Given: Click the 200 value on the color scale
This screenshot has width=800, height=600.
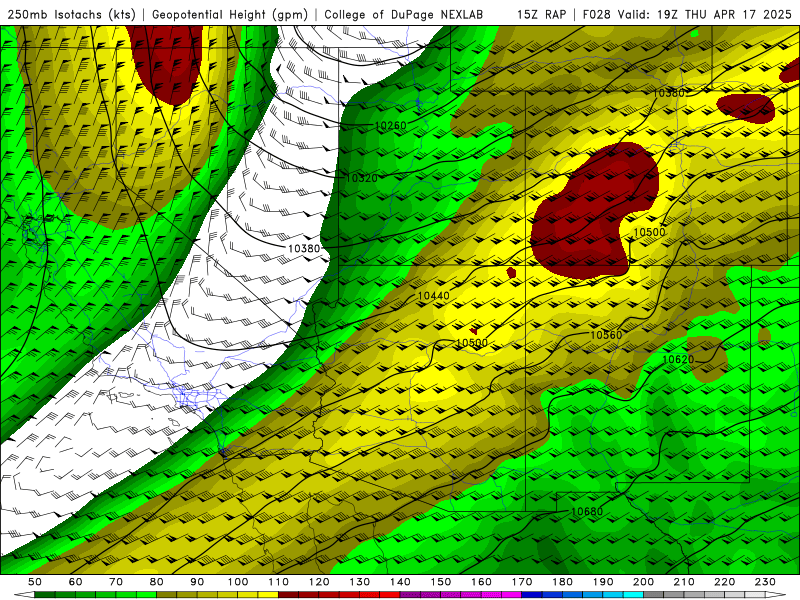Looking at the screenshot, I should point(643,582).
